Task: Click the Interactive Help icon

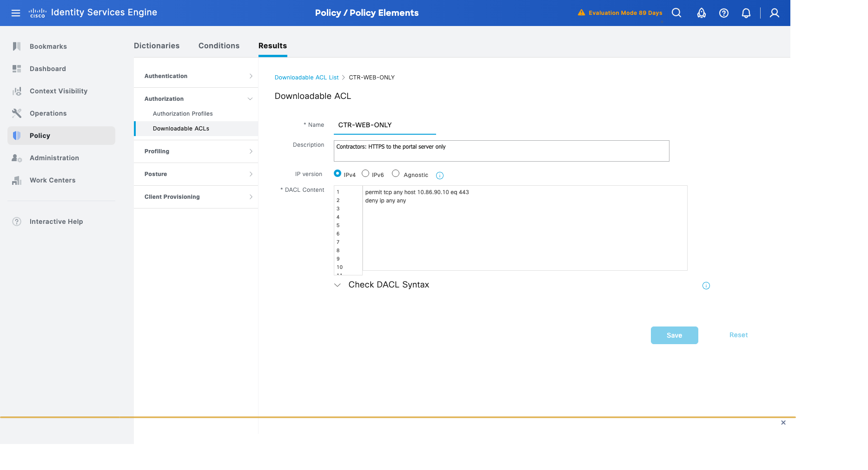Action: tap(17, 222)
